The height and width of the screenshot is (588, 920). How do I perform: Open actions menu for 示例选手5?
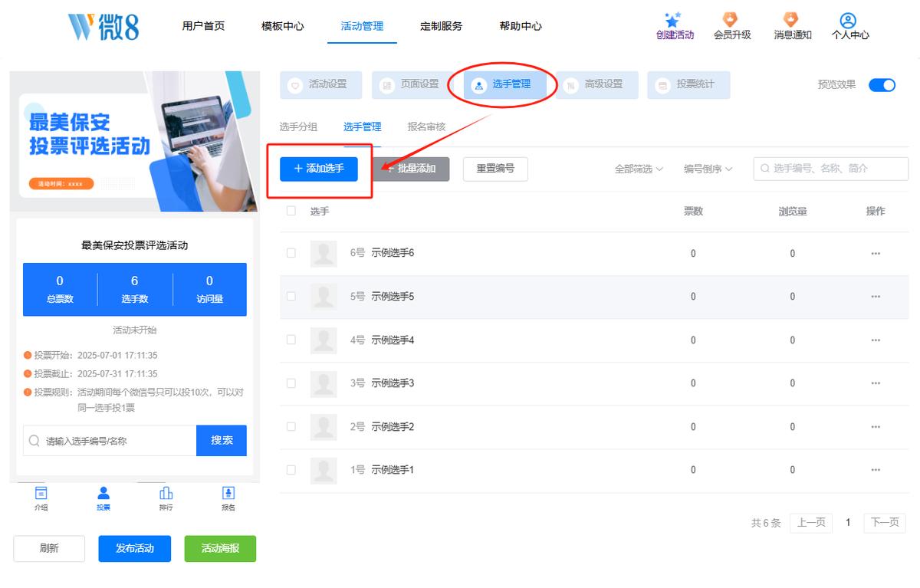876,297
